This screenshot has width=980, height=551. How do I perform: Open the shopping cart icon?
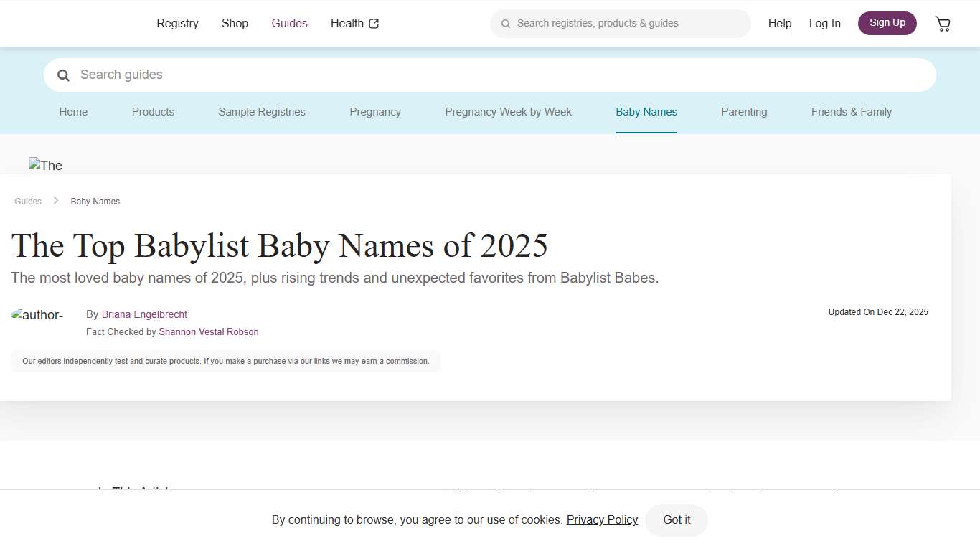942,23
